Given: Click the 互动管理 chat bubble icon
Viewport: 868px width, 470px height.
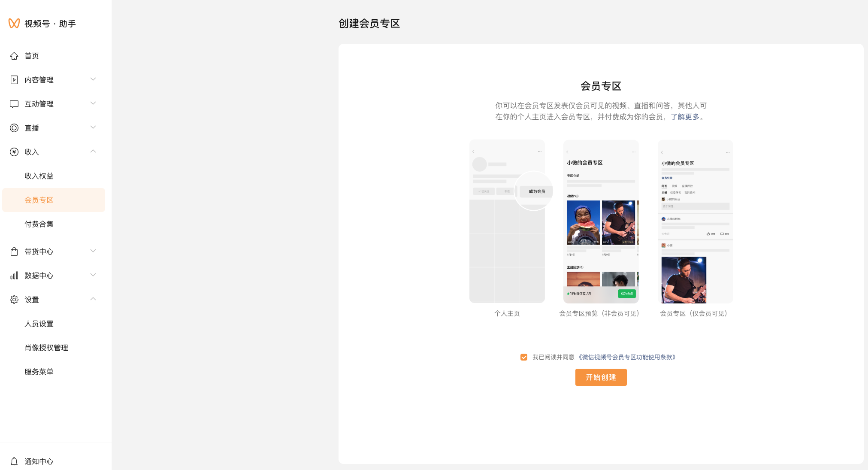Looking at the screenshot, I should 14,104.
